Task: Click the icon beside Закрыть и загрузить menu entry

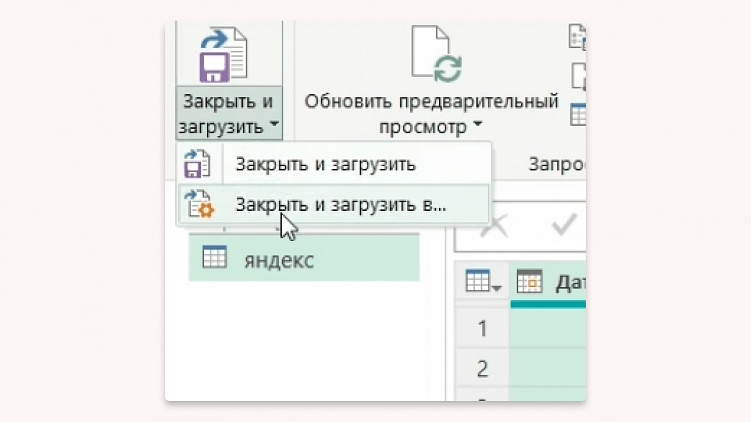Action: pyautogui.click(x=197, y=164)
